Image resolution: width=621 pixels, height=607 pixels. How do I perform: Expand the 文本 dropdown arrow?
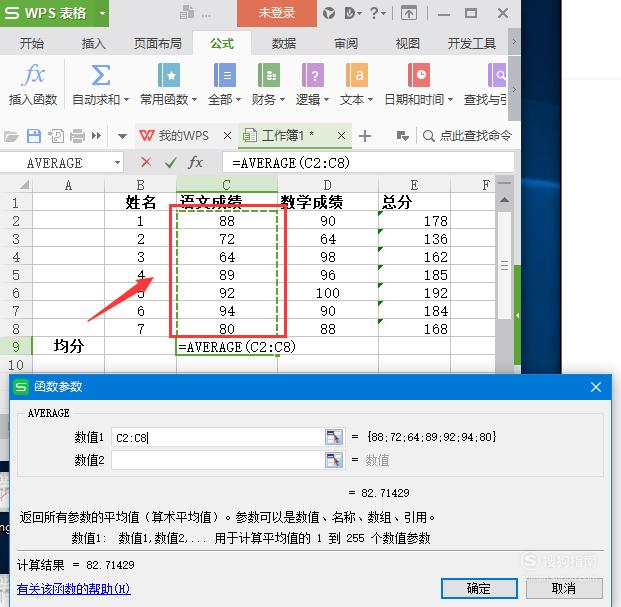click(370, 99)
